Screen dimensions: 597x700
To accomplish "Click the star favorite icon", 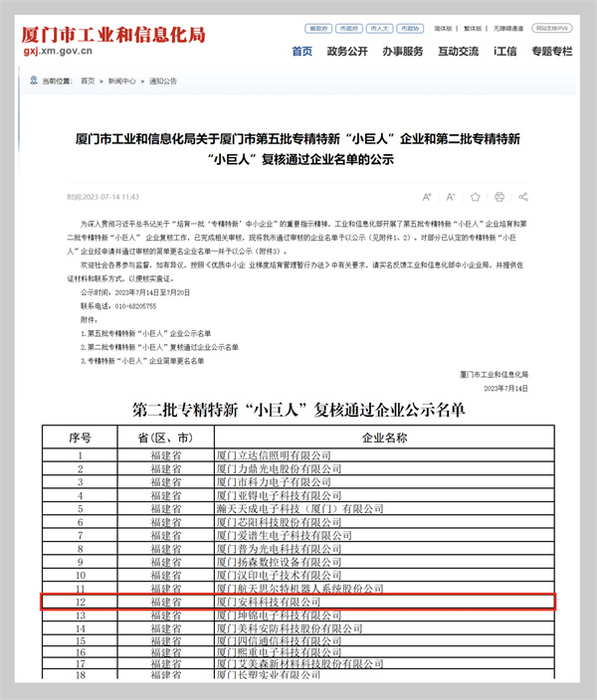I will click(476, 197).
